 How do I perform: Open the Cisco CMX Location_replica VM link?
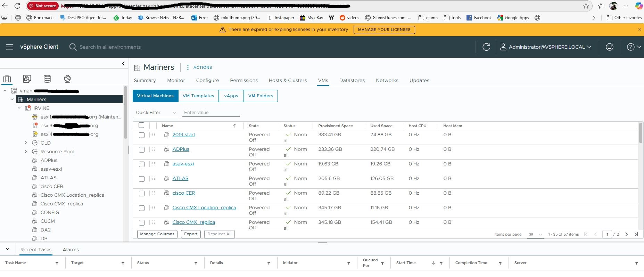204,207
